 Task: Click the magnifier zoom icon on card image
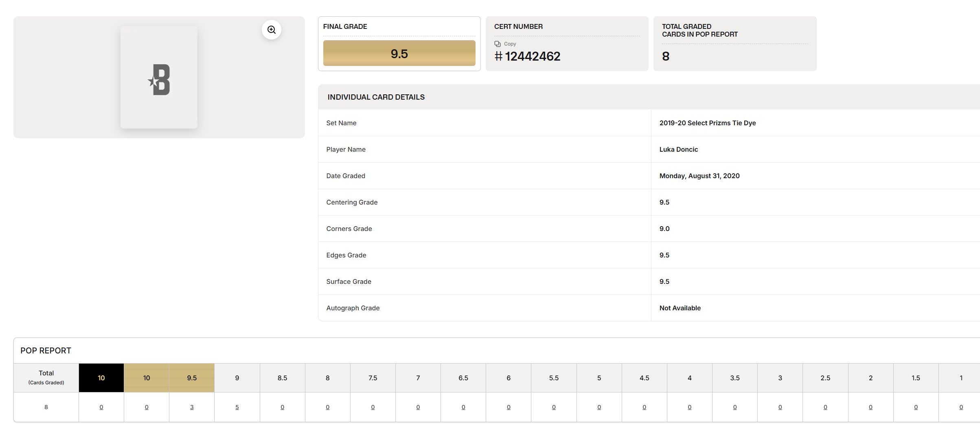[x=271, y=30]
